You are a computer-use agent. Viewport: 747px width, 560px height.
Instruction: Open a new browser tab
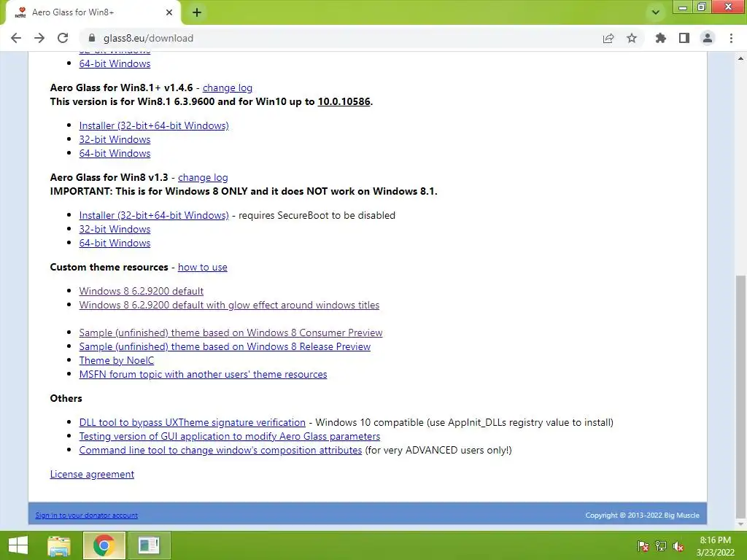pos(197,12)
